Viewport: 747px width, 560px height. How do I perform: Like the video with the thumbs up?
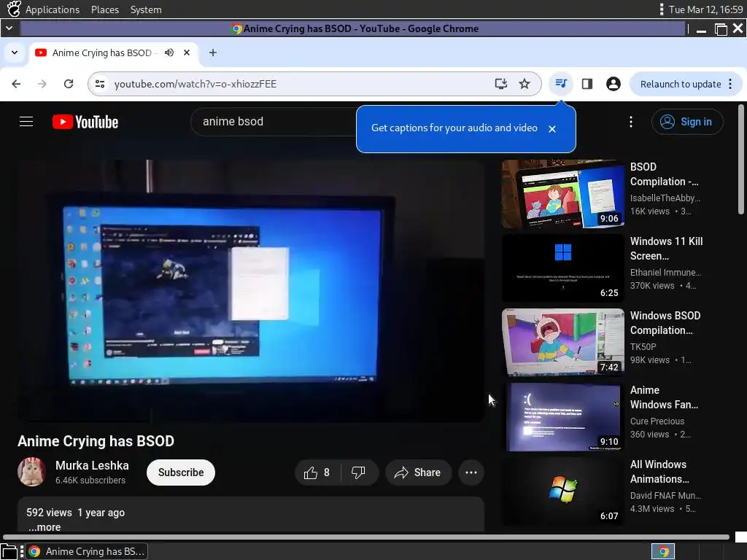pyautogui.click(x=317, y=472)
